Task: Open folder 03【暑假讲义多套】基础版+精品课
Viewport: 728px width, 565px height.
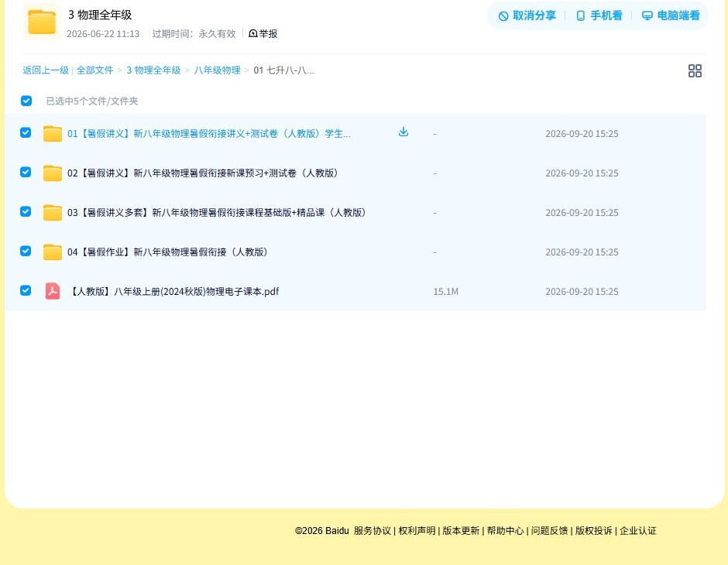Action: (216, 212)
